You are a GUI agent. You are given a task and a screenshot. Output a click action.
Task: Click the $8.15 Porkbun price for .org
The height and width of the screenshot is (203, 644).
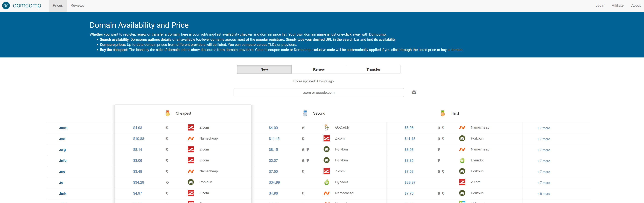[x=273, y=150]
